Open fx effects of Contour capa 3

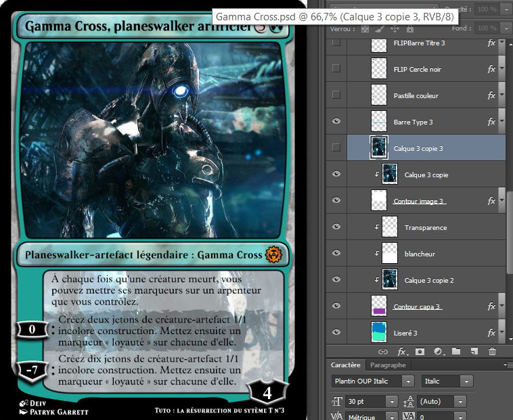coord(491,306)
